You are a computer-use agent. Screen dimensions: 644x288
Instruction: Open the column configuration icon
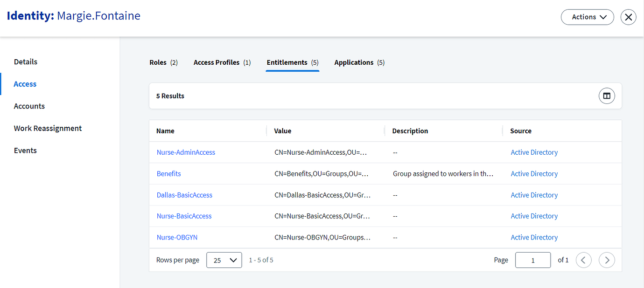[x=607, y=96]
